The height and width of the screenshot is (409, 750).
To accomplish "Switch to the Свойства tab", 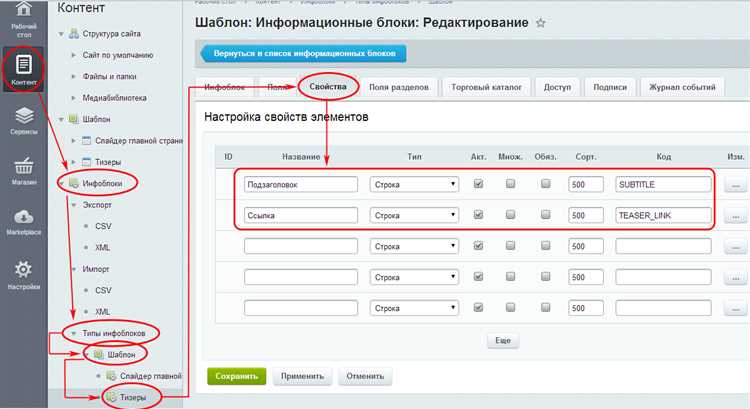I will coord(328,87).
